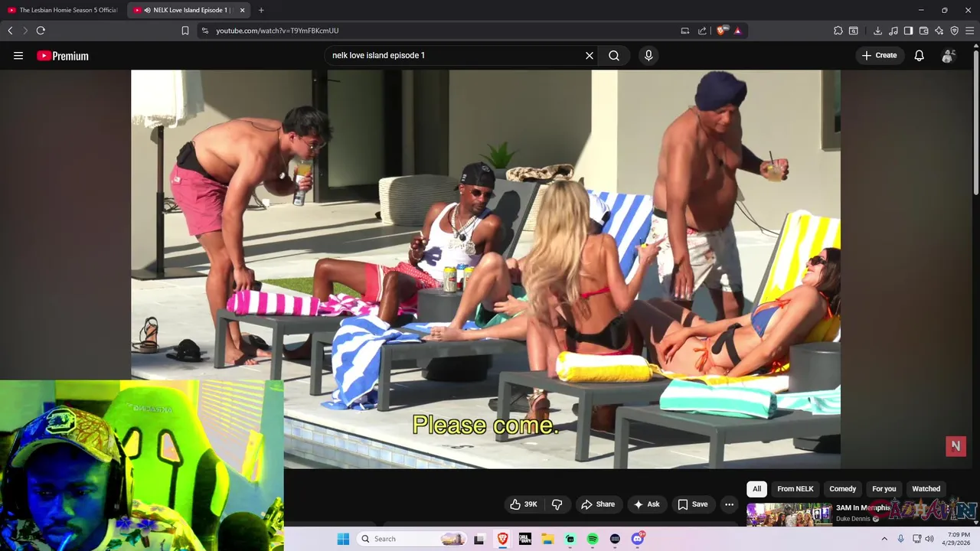980x551 pixels.
Task: Open the account avatar menu
Action: click(949, 55)
